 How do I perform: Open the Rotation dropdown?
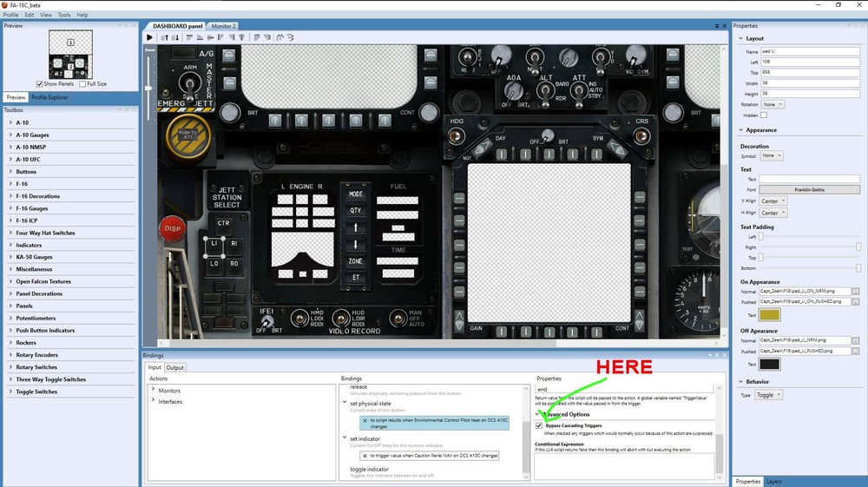click(773, 104)
